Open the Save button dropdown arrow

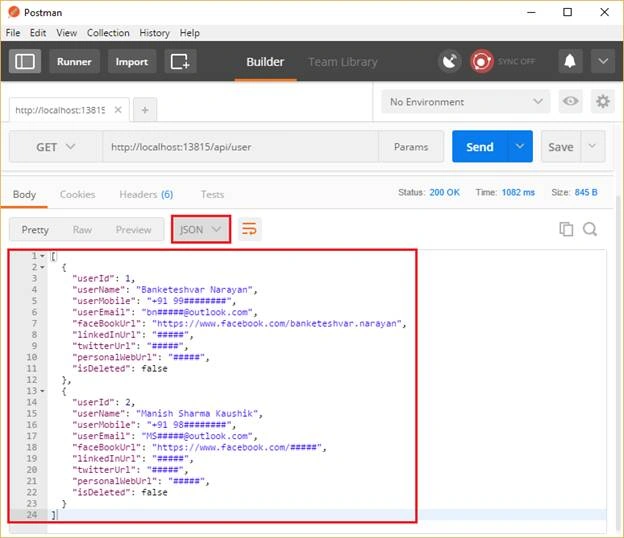click(x=593, y=146)
